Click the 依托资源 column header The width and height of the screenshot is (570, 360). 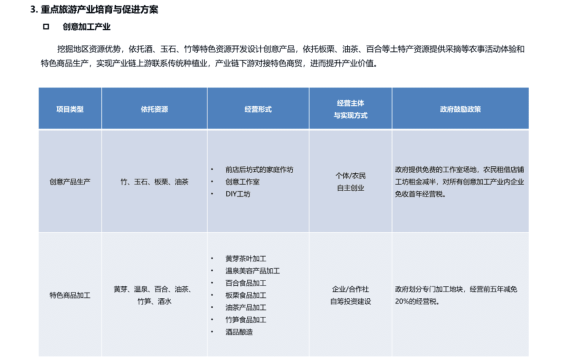tap(154, 109)
